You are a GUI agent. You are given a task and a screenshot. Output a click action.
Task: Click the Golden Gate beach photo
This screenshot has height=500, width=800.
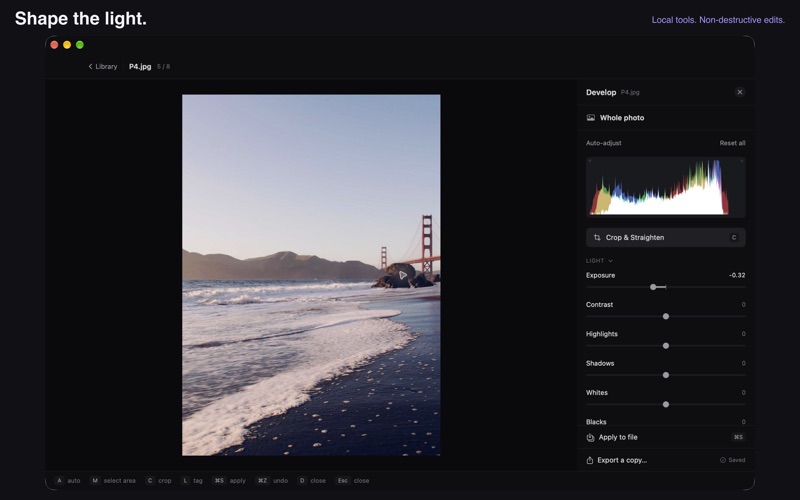click(x=311, y=275)
